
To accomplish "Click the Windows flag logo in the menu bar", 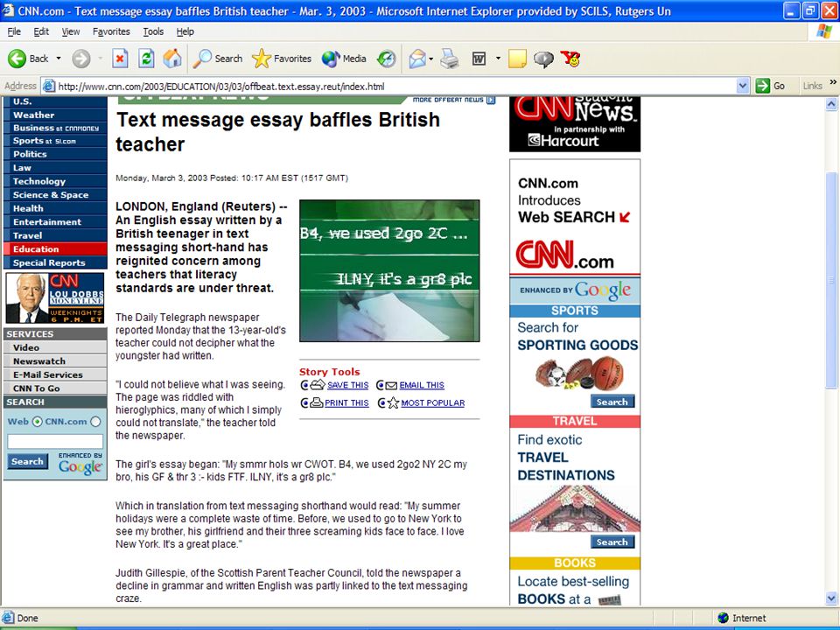I will click(x=824, y=31).
